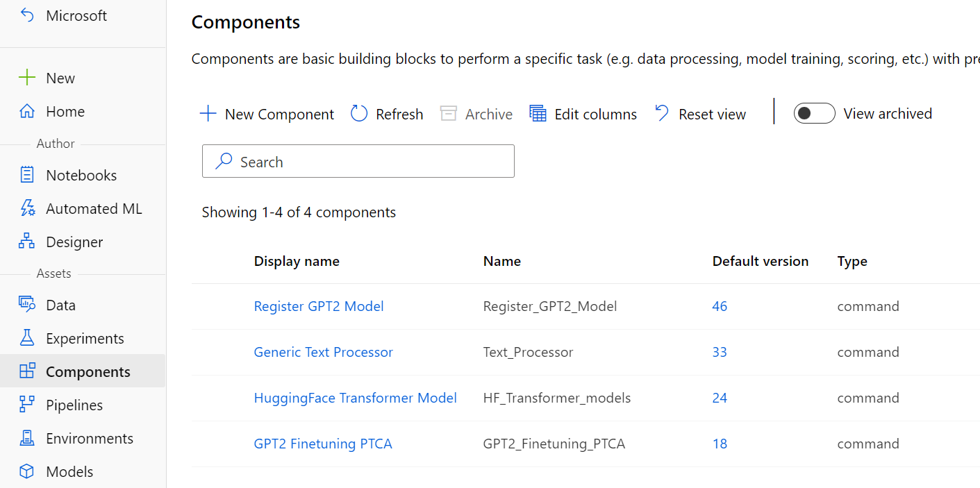980x488 pixels.
Task: Open Notebooks from the sidebar
Action: (81, 175)
